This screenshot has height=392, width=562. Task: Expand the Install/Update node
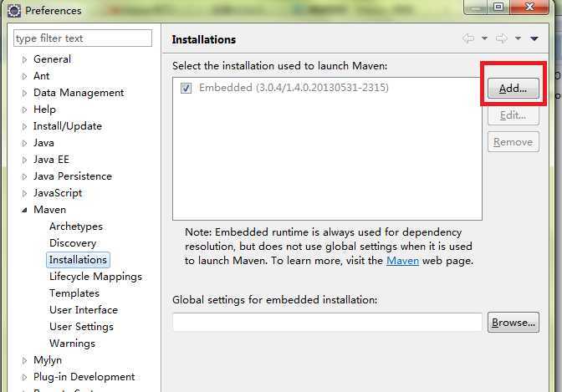(24, 126)
